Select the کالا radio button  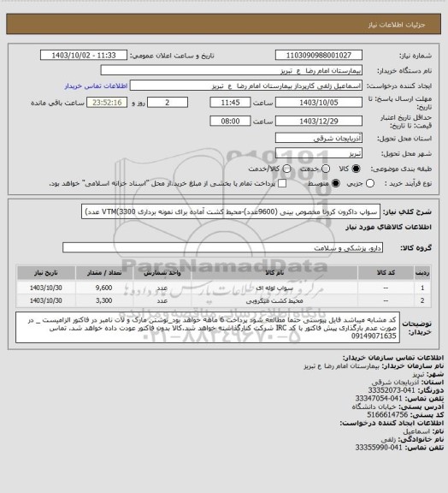(356, 169)
